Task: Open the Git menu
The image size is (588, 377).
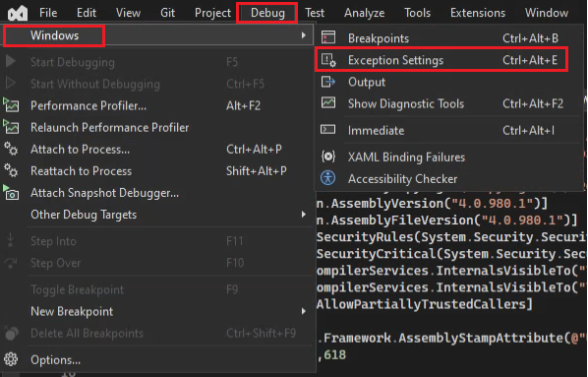Action: (x=167, y=13)
